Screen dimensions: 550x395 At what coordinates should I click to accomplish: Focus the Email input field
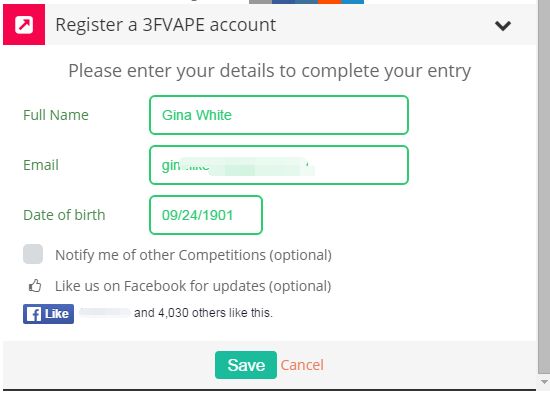click(x=279, y=165)
